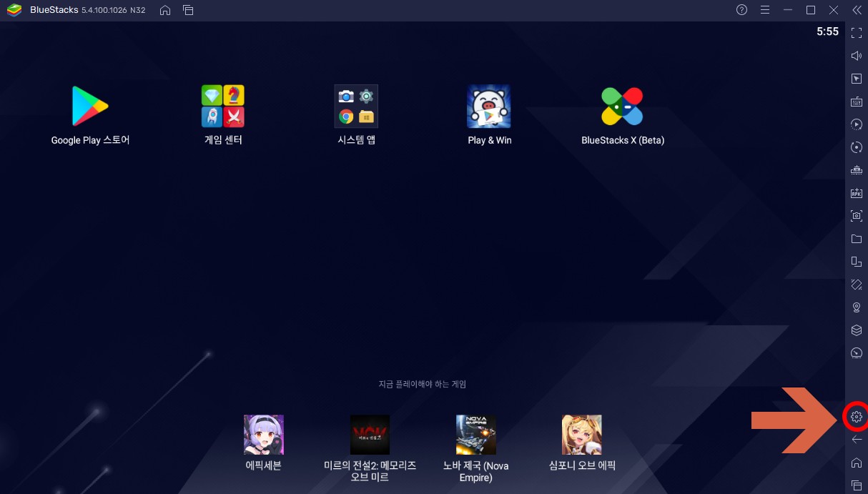868x494 pixels.
Task: Toggle mouse cursor lock icon
Action: click(x=857, y=79)
